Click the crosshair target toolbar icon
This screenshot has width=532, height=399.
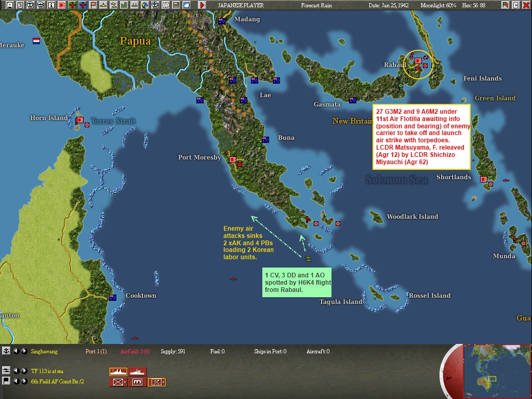click(x=155, y=5)
